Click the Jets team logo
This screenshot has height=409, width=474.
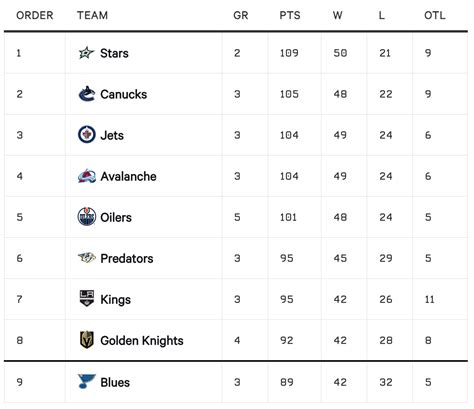[x=87, y=135]
